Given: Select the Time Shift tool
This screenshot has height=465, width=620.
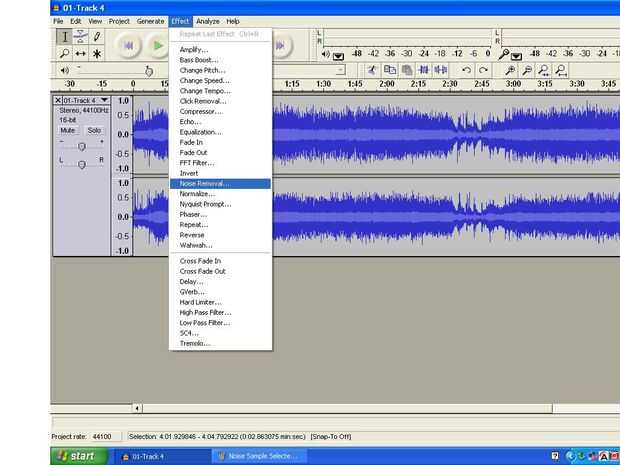Looking at the screenshot, I should click(x=81, y=53).
